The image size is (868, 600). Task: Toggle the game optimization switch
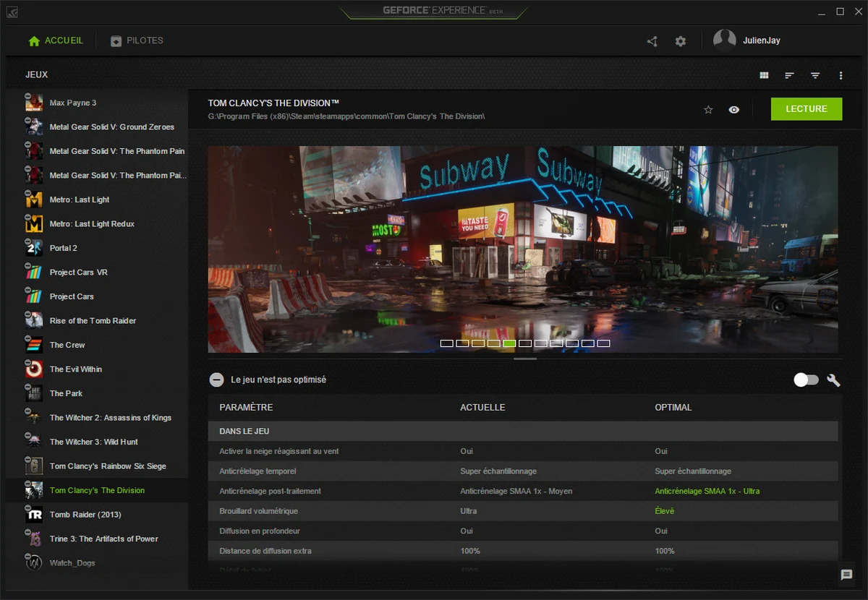click(806, 380)
